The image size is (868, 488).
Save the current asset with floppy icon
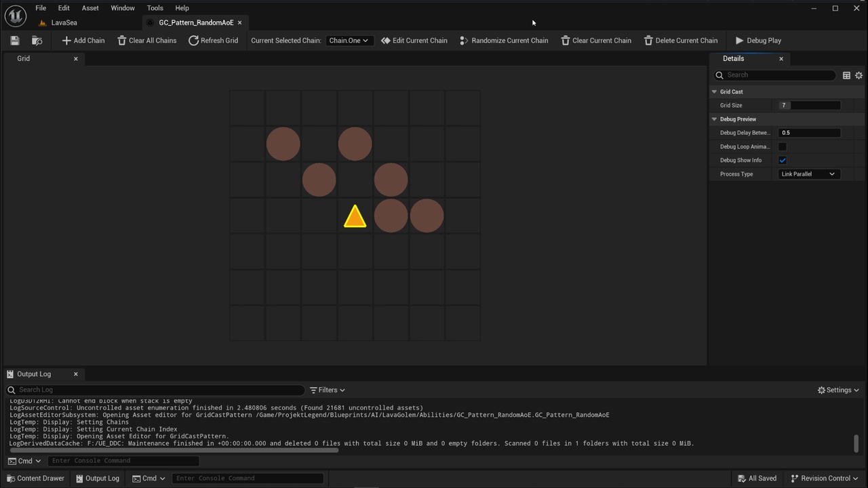(x=15, y=41)
